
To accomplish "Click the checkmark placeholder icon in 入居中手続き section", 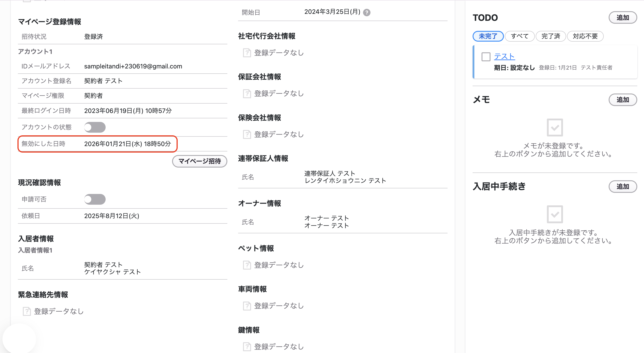I will [555, 214].
